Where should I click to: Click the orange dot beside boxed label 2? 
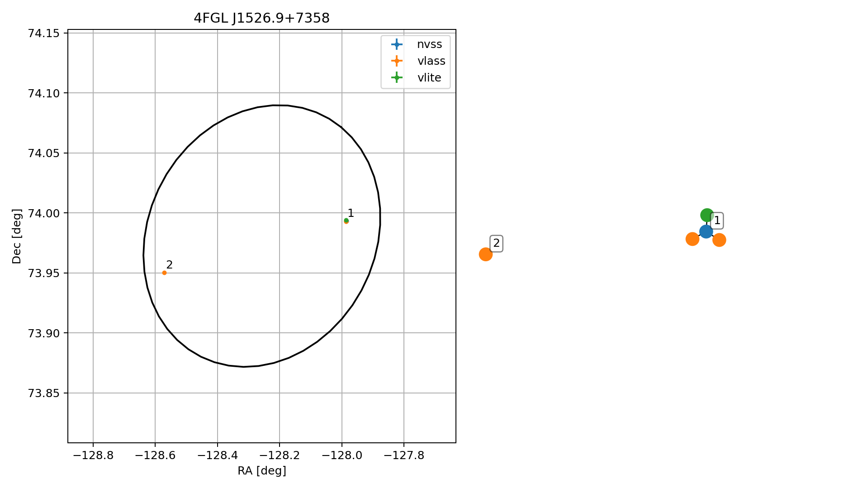tap(485, 254)
